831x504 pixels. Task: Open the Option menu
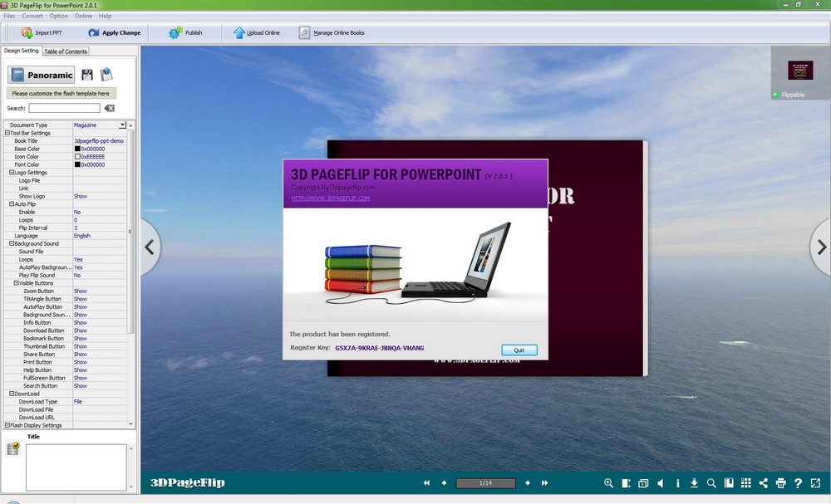pos(58,16)
